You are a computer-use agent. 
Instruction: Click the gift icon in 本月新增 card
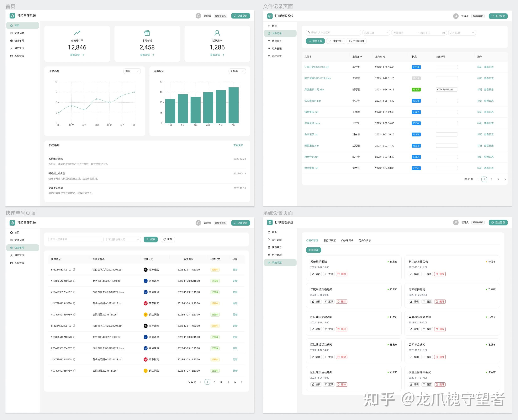[147, 33]
